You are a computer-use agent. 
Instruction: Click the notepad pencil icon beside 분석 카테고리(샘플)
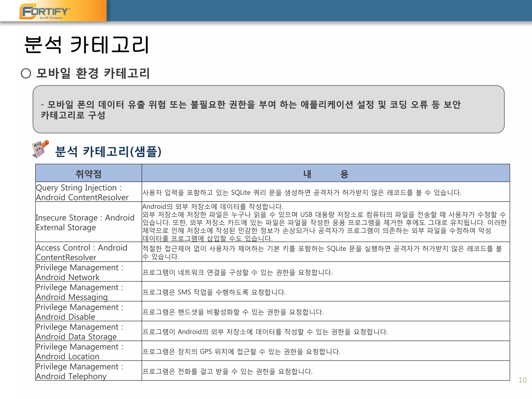point(40,149)
